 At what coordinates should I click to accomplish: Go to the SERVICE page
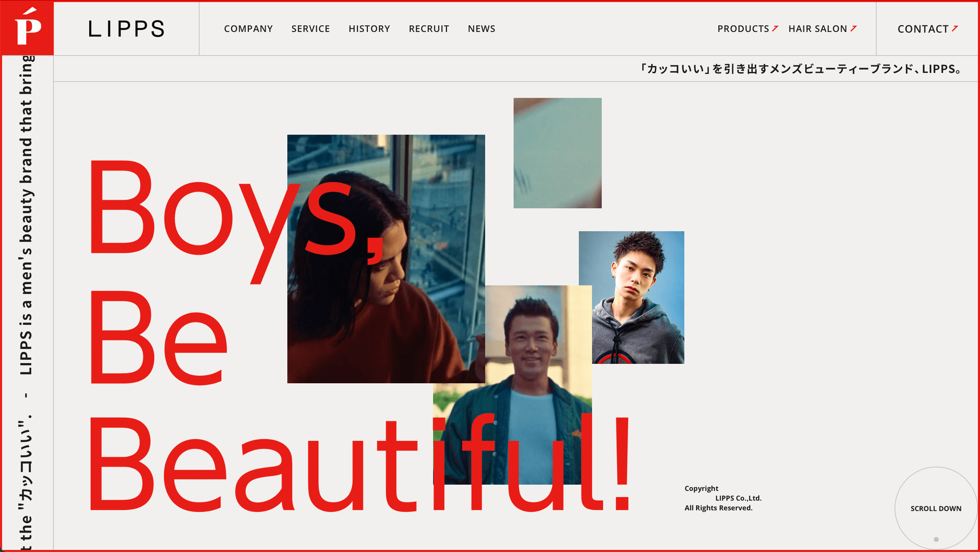[311, 29]
